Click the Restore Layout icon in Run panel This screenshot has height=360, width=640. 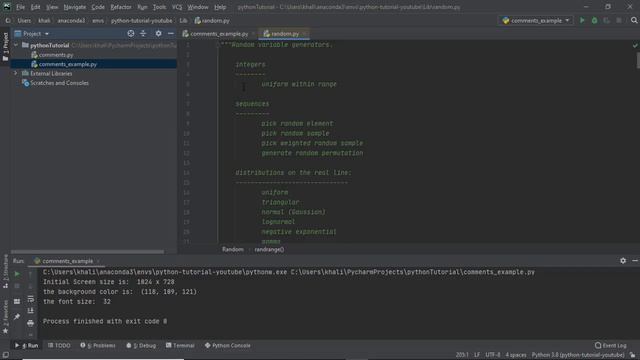click(x=17, y=301)
